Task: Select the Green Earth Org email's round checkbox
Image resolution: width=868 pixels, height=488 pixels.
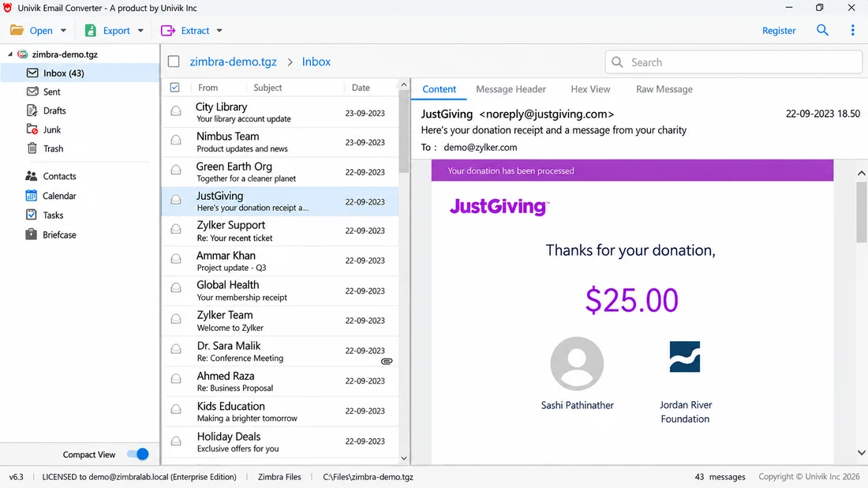Action: [x=176, y=170]
